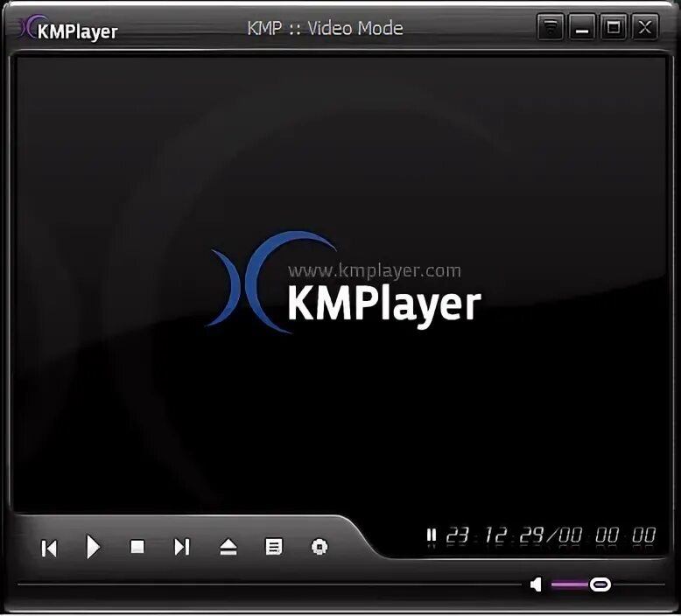Click the KMP :: Video Mode title text

[x=325, y=28]
